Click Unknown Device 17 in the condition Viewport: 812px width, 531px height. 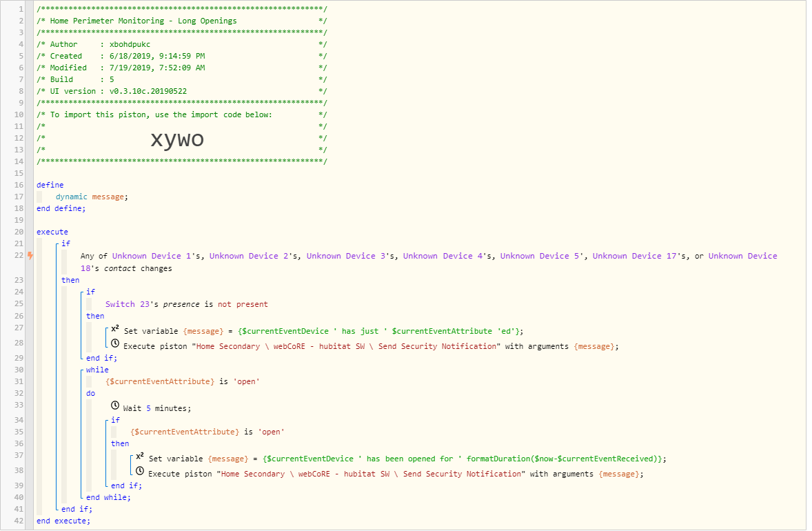[634, 256]
